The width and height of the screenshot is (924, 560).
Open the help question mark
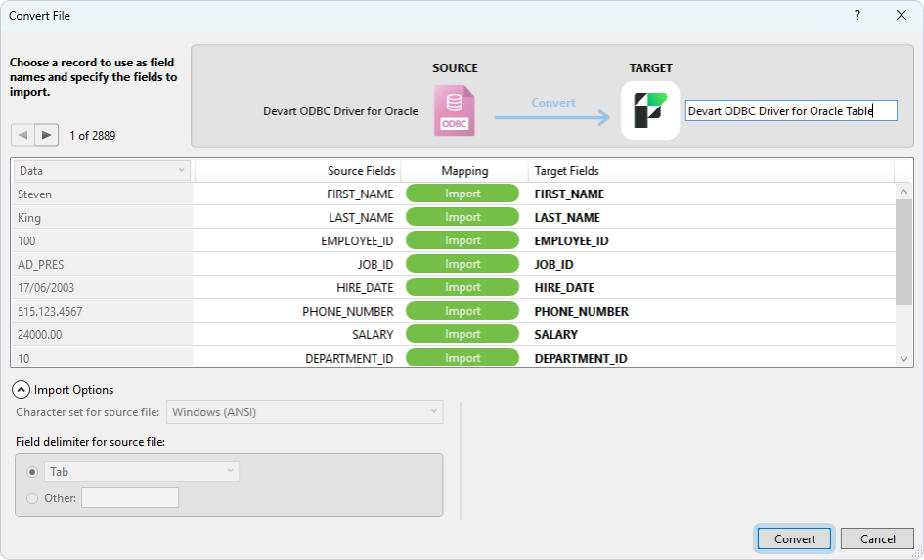tap(857, 16)
